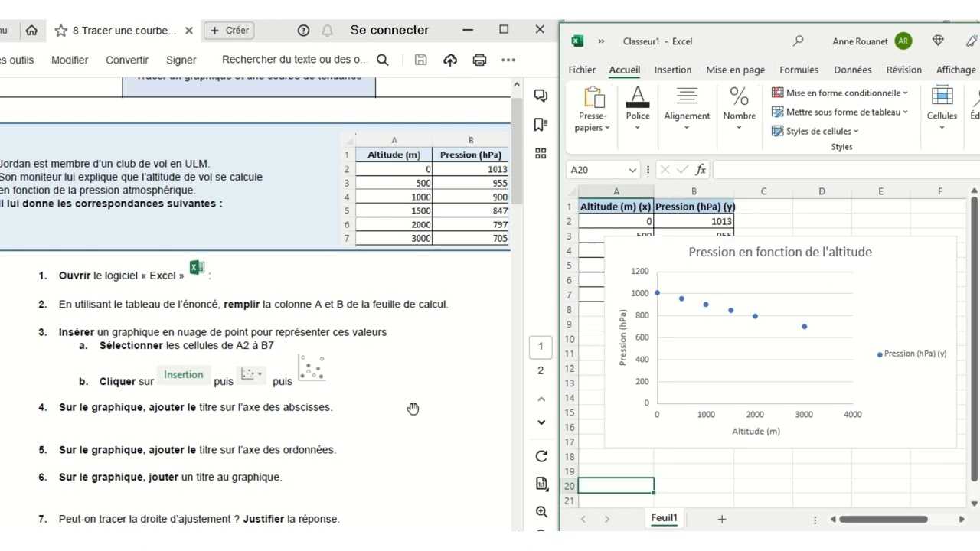Open Anne Rouanet account avatar
The height and width of the screenshot is (551, 980).
903,41
